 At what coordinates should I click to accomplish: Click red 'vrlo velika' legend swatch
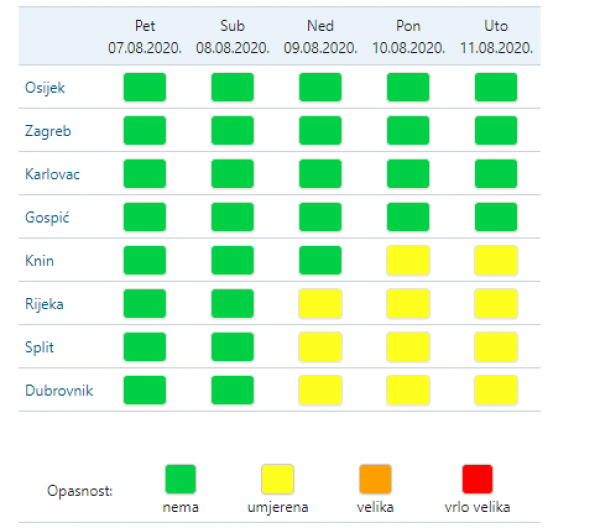(x=477, y=479)
